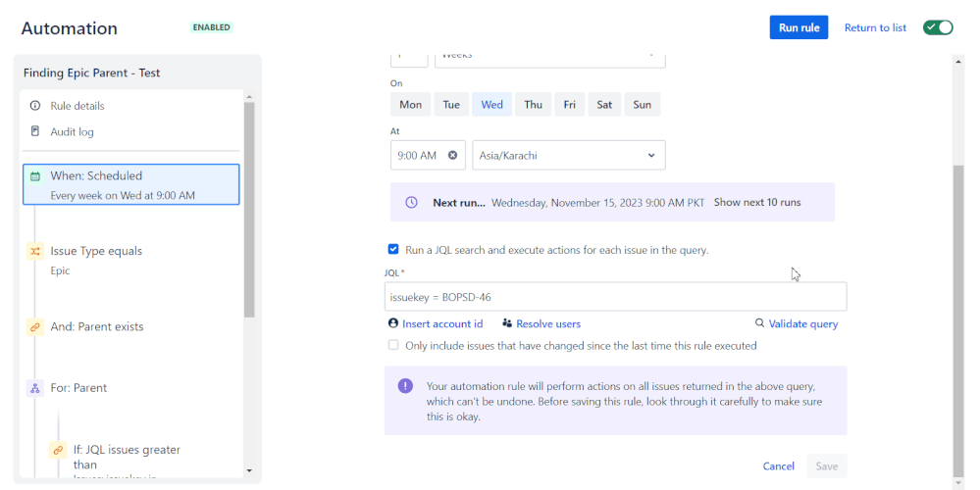Select When: Scheduled trigger component
Screen dimensions: 980x490
pyautogui.click(x=131, y=185)
